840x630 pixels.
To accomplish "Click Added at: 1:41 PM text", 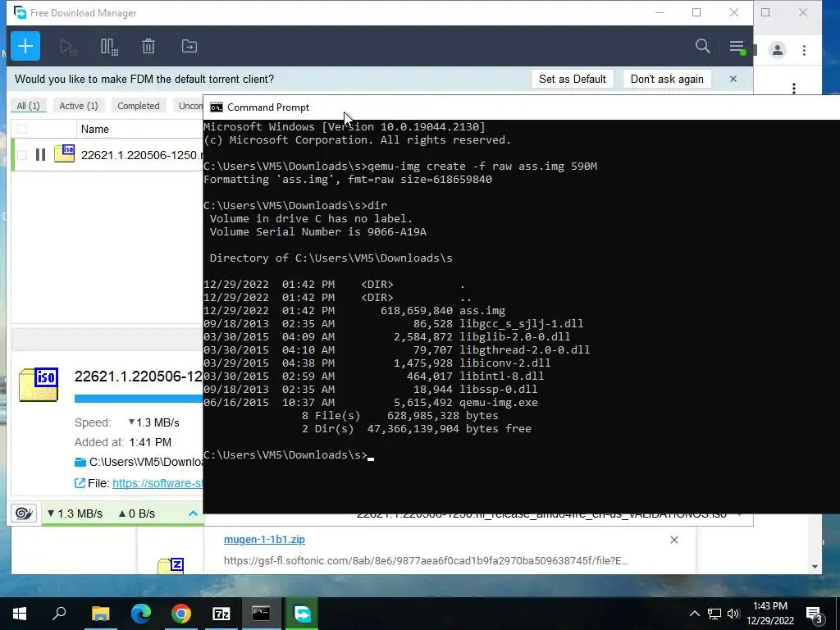I will pos(123,442).
